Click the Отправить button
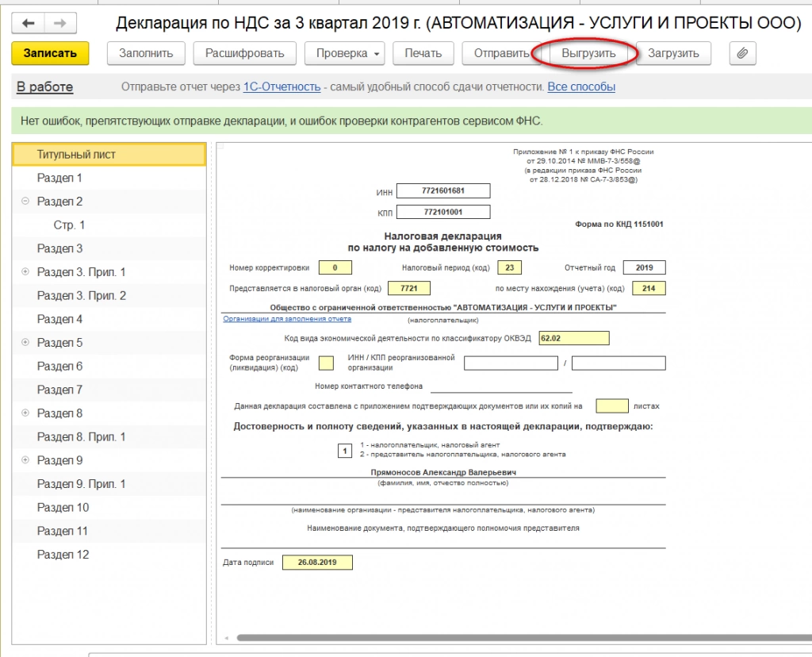The height and width of the screenshot is (657, 812). click(x=501, y=53)
